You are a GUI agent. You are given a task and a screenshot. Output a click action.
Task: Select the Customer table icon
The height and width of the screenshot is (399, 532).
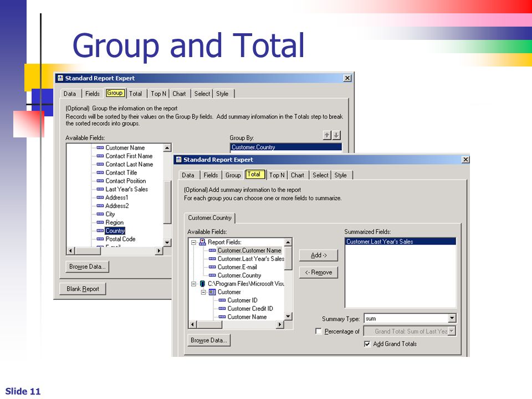212,292
